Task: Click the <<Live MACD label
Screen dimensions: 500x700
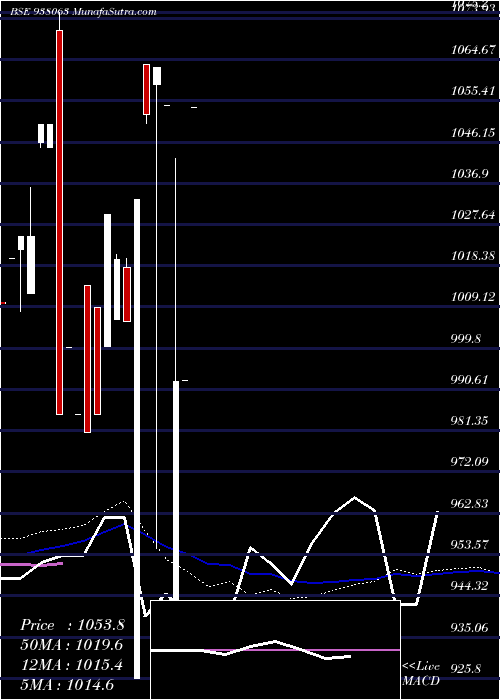Action: [421, 674]
